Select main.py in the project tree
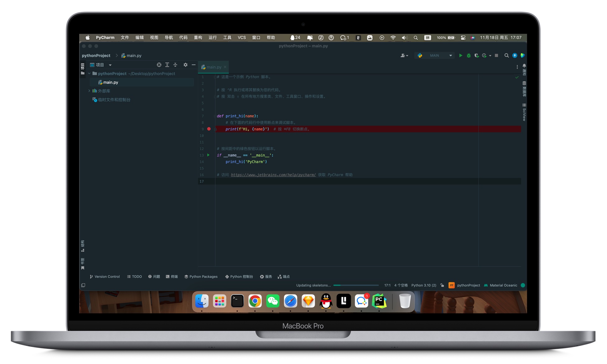Screen dimensions: 607x364 [x=111, y=82]
